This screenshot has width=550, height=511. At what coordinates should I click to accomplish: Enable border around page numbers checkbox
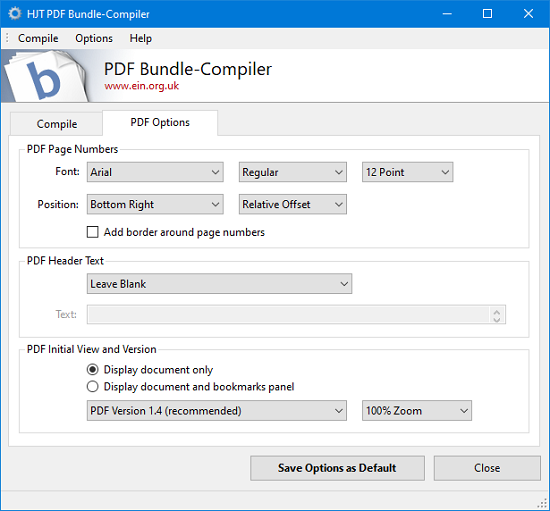[x=93, y=232]
